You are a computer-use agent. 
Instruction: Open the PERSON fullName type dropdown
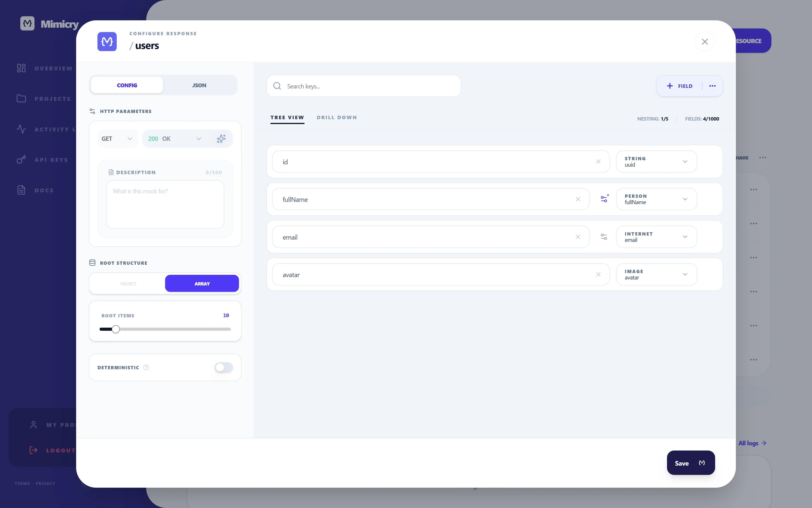coord(656,199)
